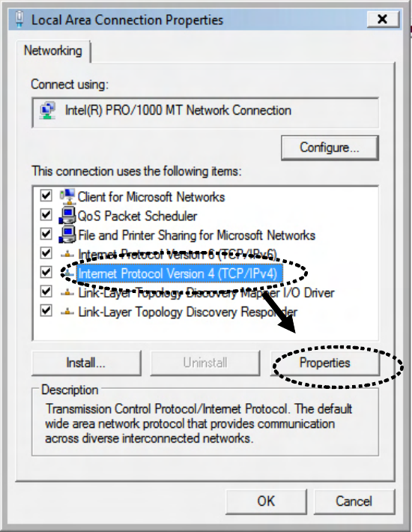412x532 pixels.
Task: Click the title bar connection icon
Action: [x=19, y=19]
